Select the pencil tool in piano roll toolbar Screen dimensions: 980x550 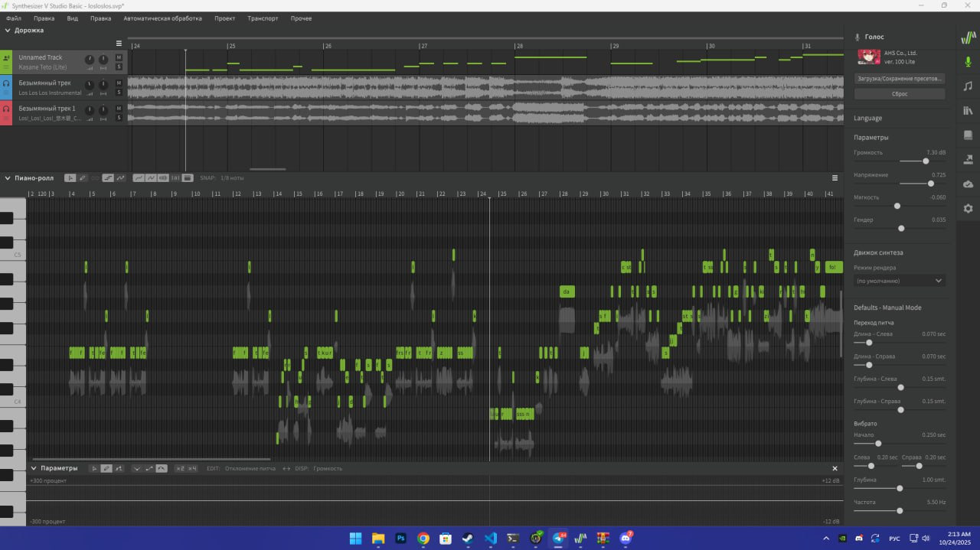(x=82, y=177)
